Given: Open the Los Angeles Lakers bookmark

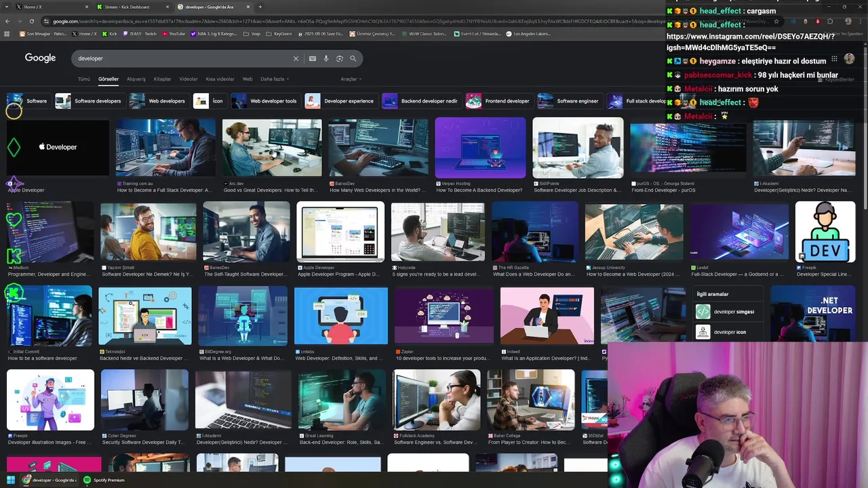Looking at the screenshot, I should pos(528,33).
